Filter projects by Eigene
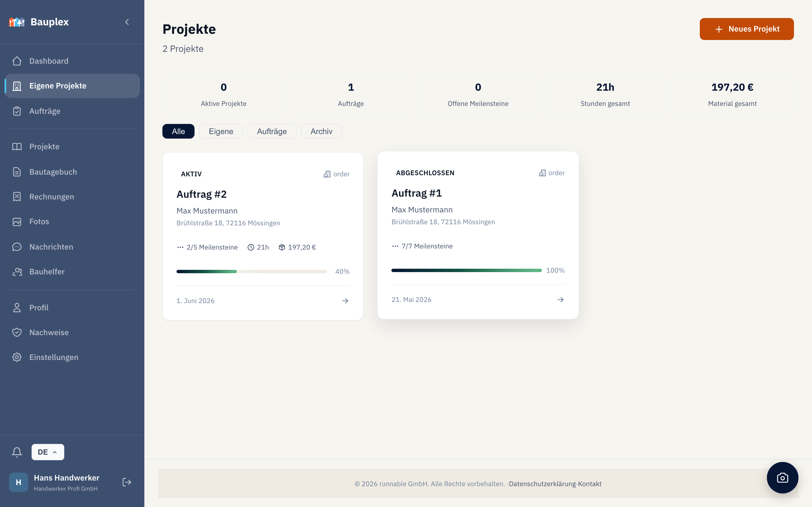Viewport: 812px width, 507px height. click(221, 131)
